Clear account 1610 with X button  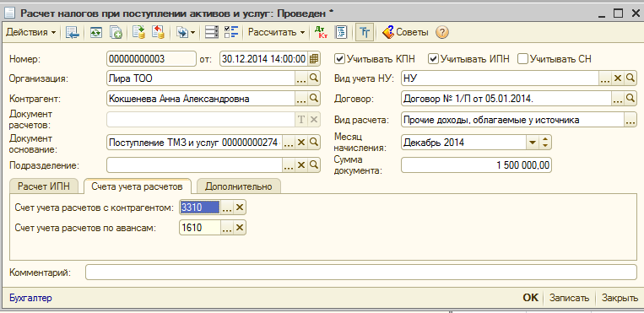point(240,227)
